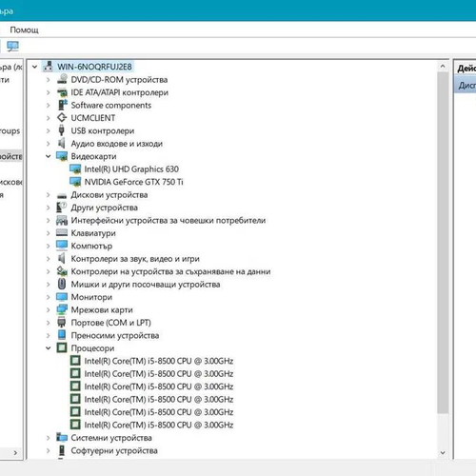Click the first i5-8500 processor icon
Screen dimensions: 476x476
point(75,361)
